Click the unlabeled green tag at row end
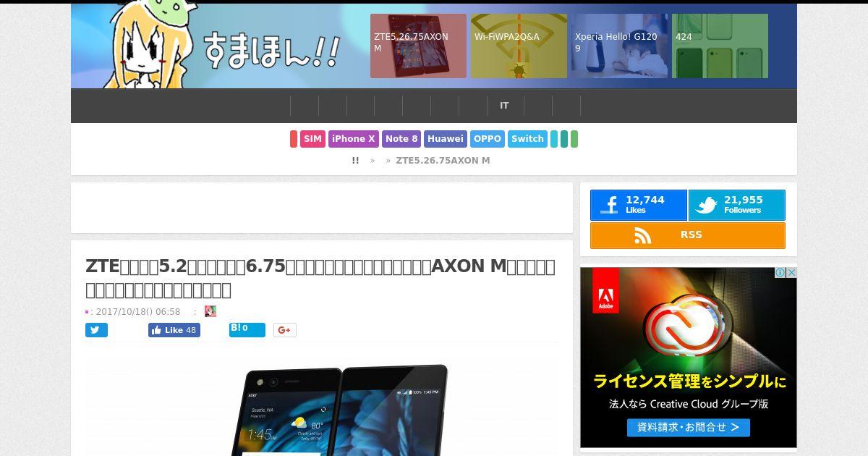868x456 pixels. pyautogui.click(x=574, y=139)
